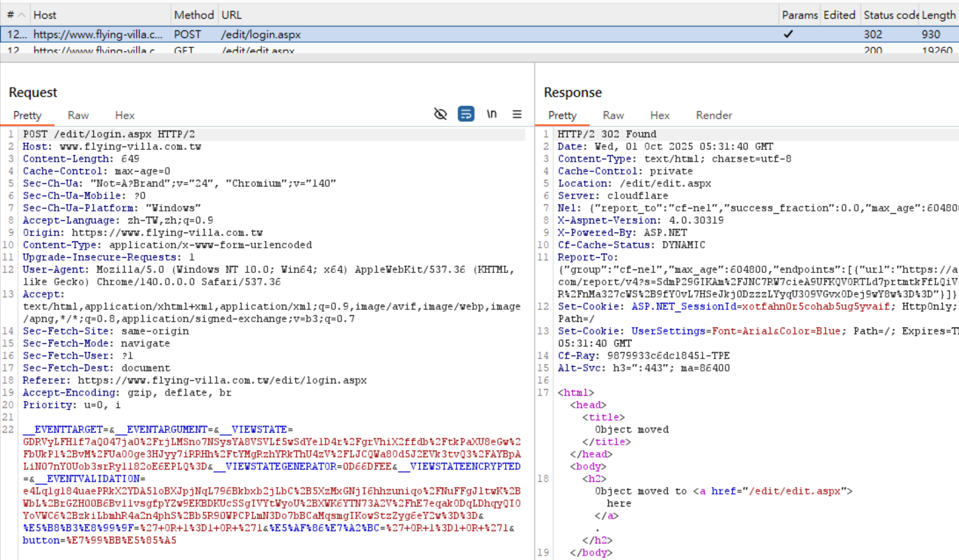This screenshot has width=959, height=560.
Task: Click HTTP/2 302 Found response status line
Action: (x=607, y=134)
